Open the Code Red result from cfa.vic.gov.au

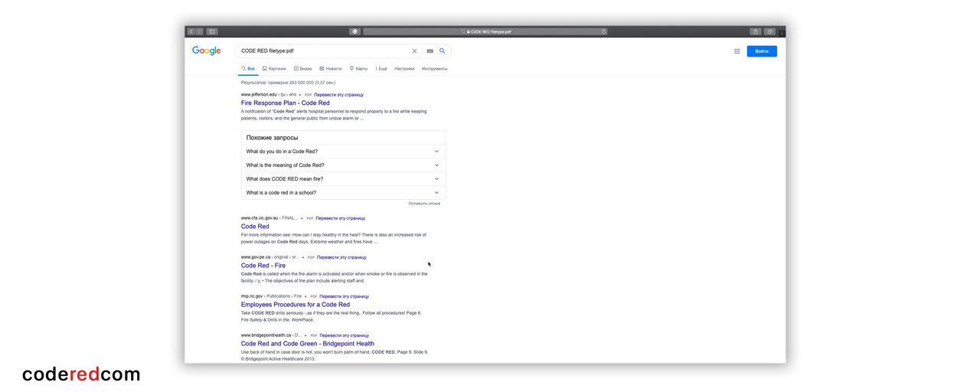[x=255, y=227]
